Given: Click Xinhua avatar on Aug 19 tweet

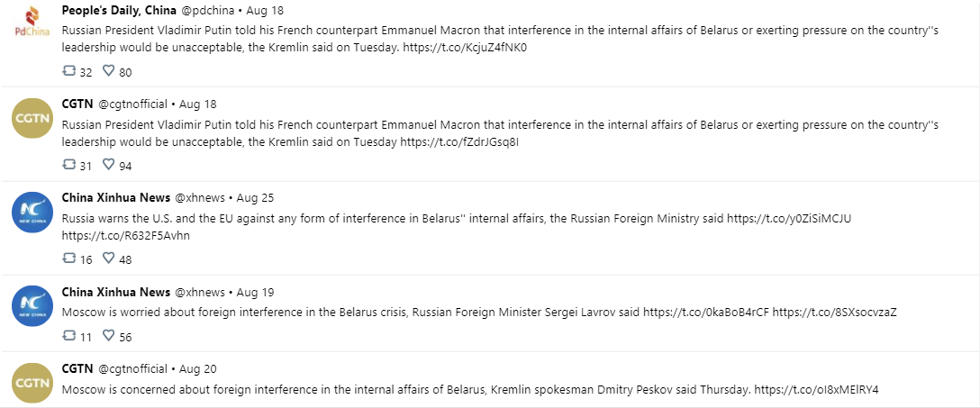Looking at the screenshot, I should (x=32, y=305).
